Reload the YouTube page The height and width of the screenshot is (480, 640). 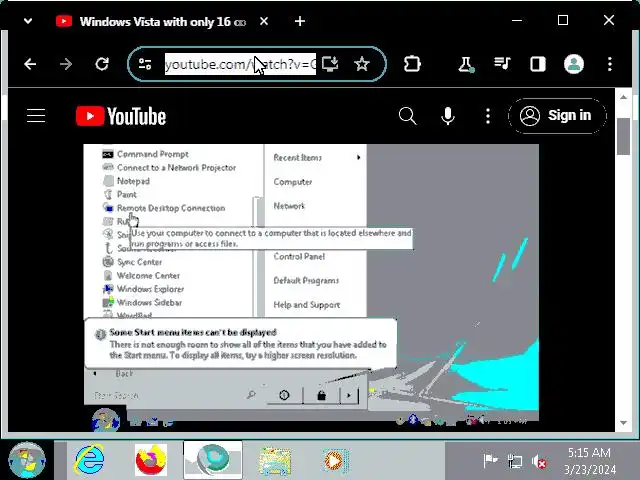[102, 64]
